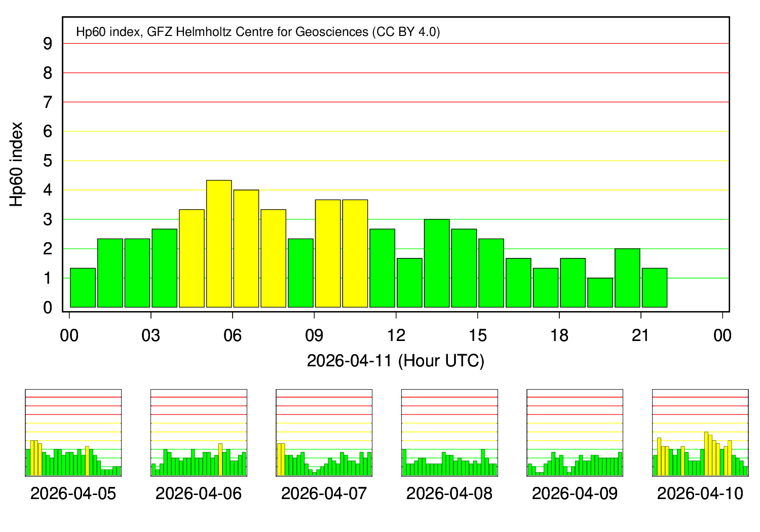Click the "9" value on the y-axis
Screen dimensions: 760x532
pos(48,44)
